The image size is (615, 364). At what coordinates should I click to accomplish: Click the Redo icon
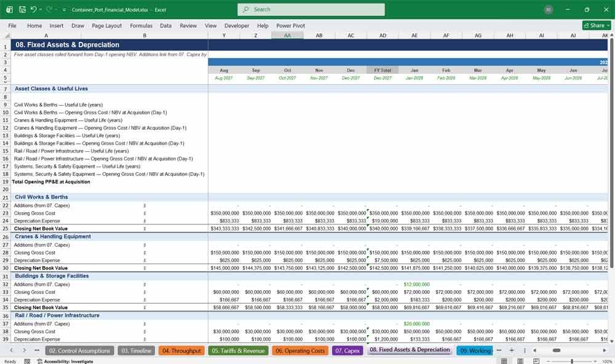[x=49, y=9]
